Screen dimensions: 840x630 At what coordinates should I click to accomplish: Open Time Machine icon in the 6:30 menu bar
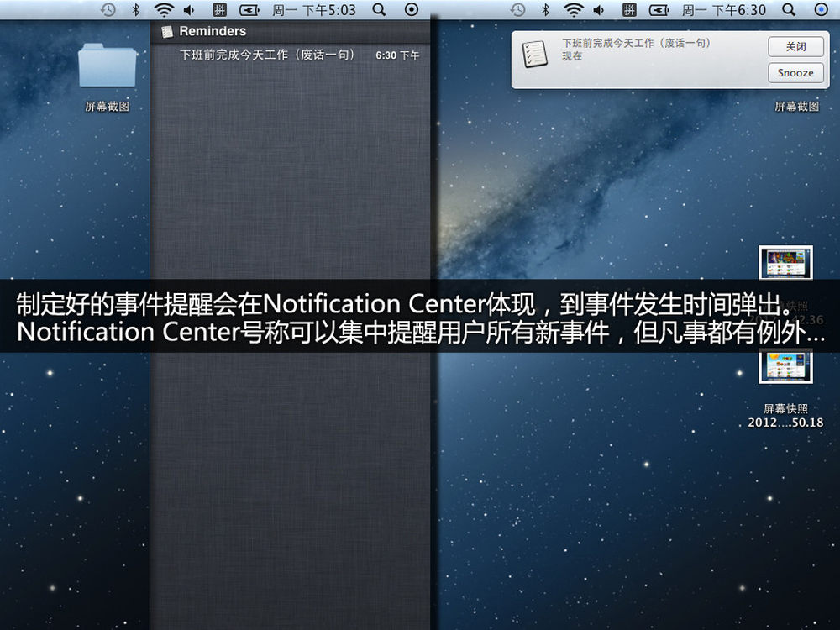click(x=518, y=9)
